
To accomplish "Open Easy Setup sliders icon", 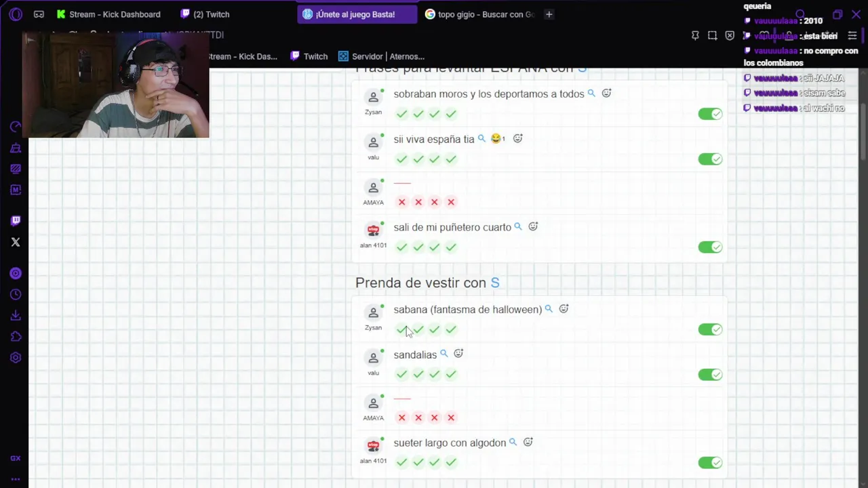I will point(852,35).
